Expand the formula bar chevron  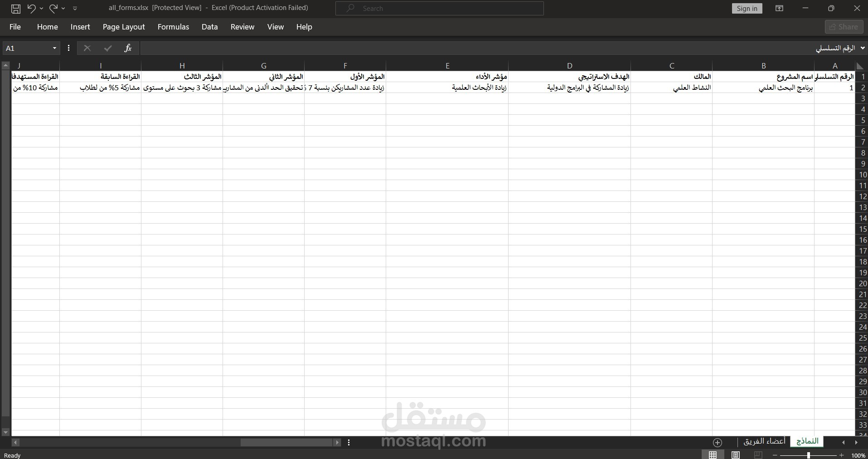tap(863, 48)
